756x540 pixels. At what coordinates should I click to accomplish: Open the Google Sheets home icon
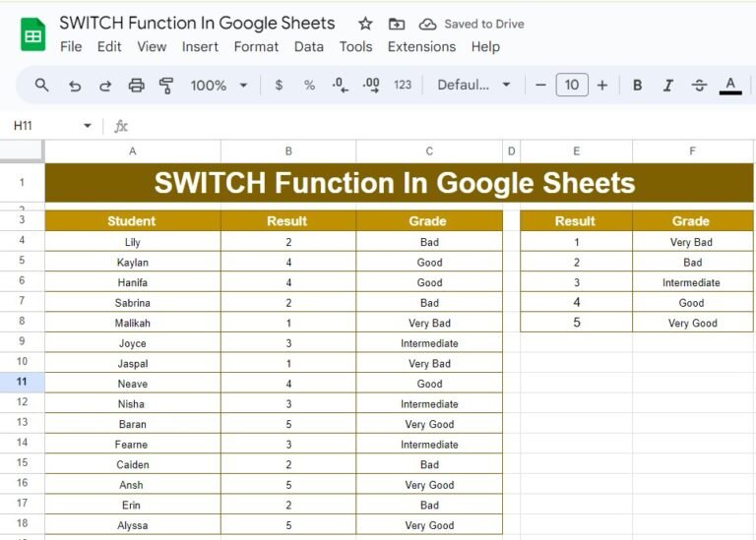[32, 34]
